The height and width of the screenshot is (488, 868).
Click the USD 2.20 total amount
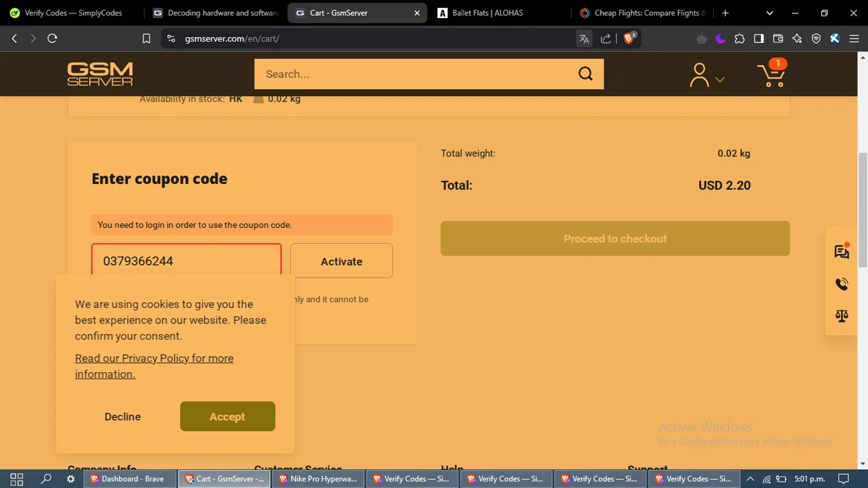pos(724,185)
